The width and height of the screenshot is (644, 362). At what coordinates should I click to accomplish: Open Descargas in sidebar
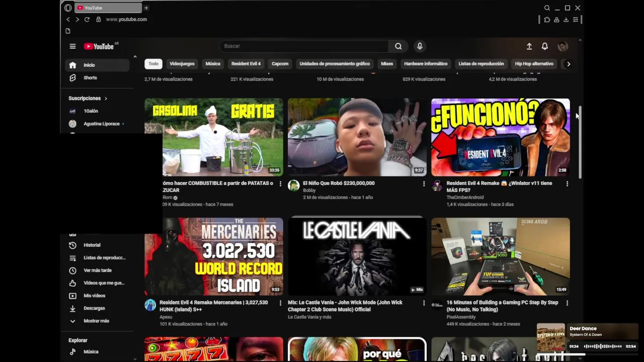[97, 308]
